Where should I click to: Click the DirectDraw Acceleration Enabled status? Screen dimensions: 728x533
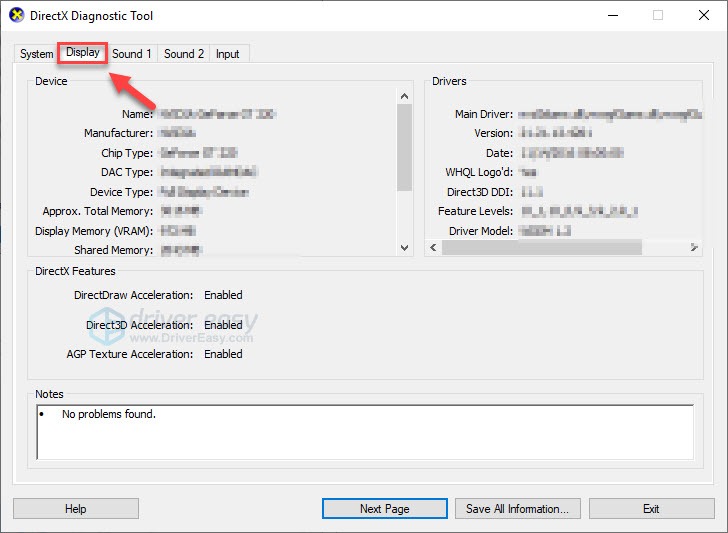point(223,296)
